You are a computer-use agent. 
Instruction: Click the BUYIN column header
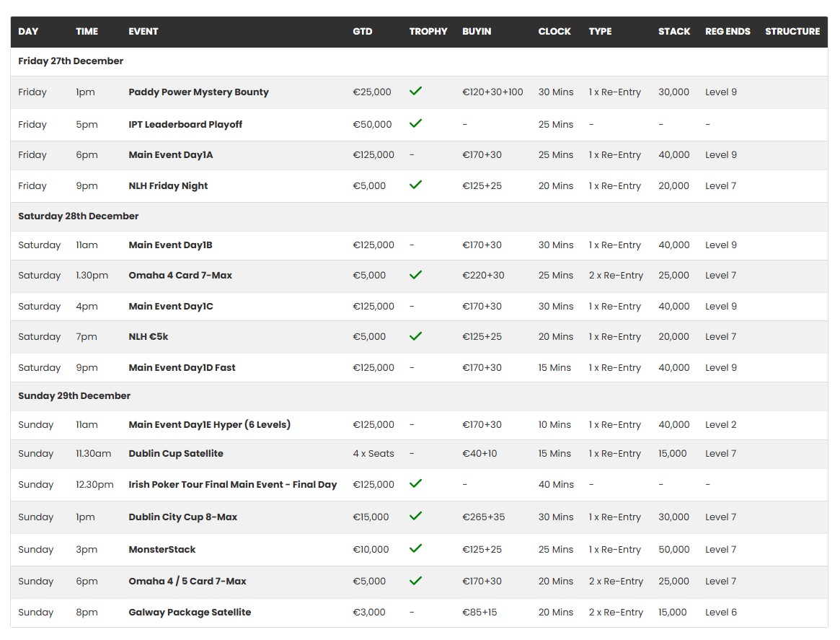(x=476, y=32)
